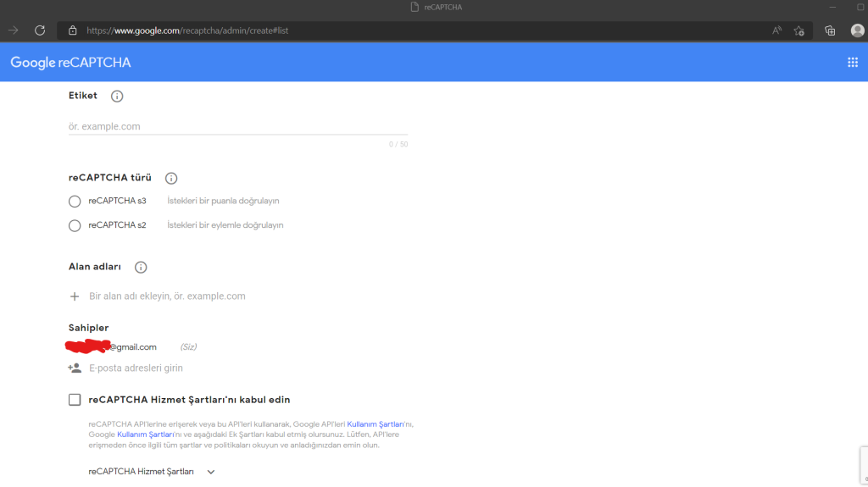Click the add person icon under Sahipler
The width and height of the screenshot is (868, 487).
[x=75, y=368]
